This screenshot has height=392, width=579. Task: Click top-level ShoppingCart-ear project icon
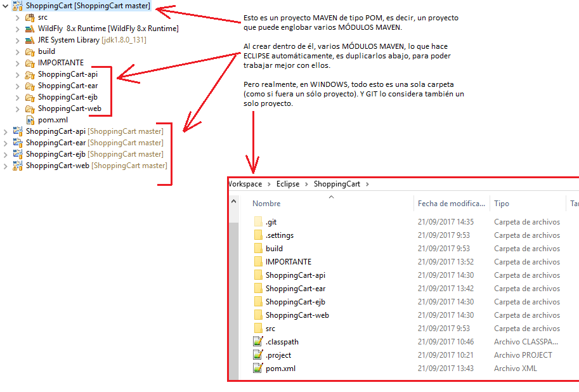18,143
